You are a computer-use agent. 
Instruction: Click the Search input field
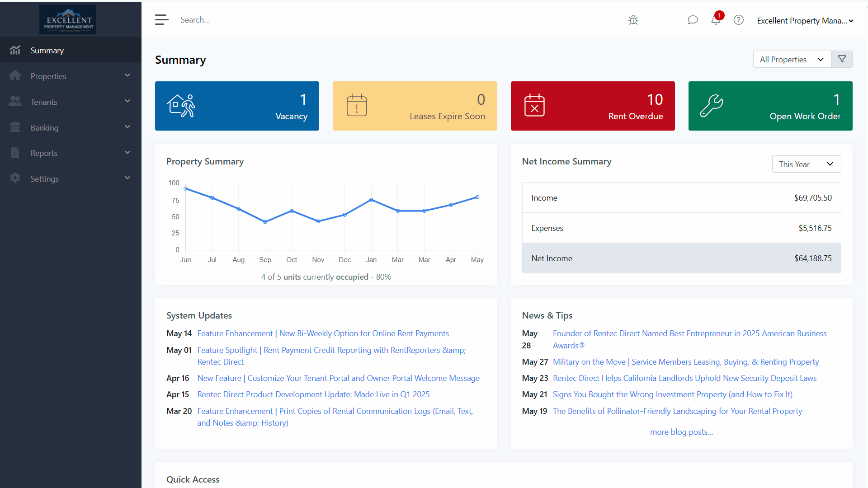(x=316, y=20)
